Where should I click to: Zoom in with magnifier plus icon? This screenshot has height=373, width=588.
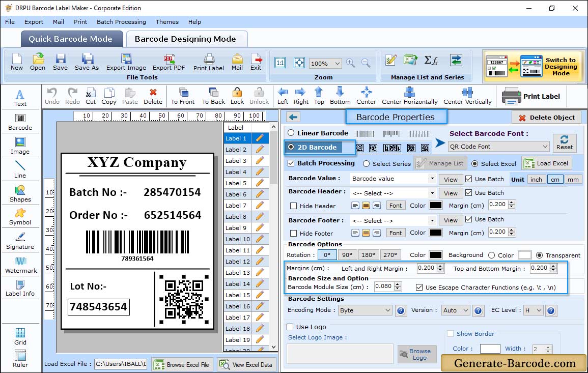click(x=351, y=63)
